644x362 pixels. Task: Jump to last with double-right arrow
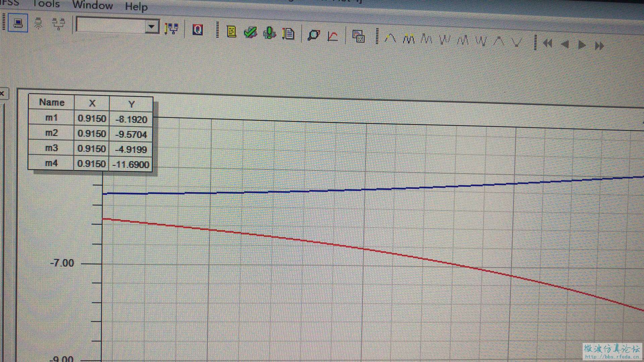[599, 46]
